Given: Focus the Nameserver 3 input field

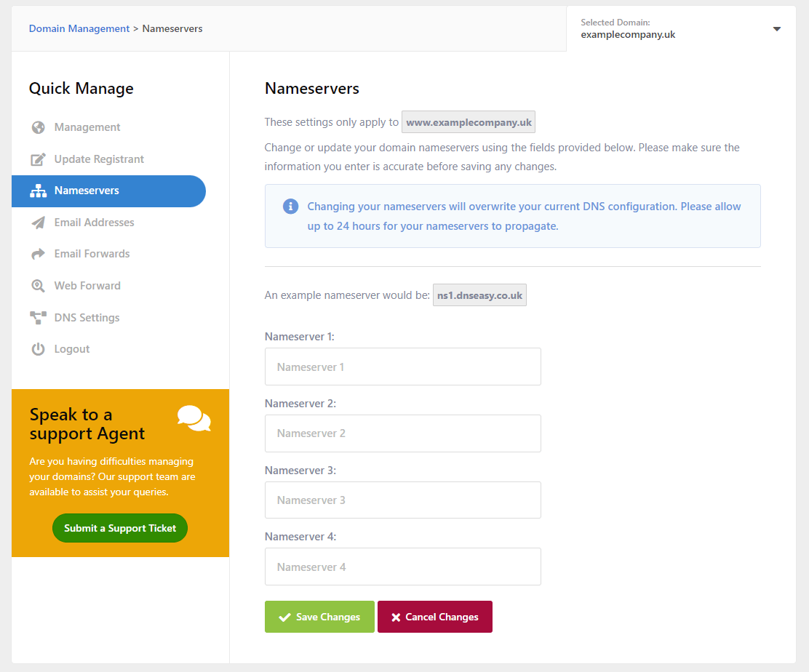Looking at the screenshot, I should (403, 500).
